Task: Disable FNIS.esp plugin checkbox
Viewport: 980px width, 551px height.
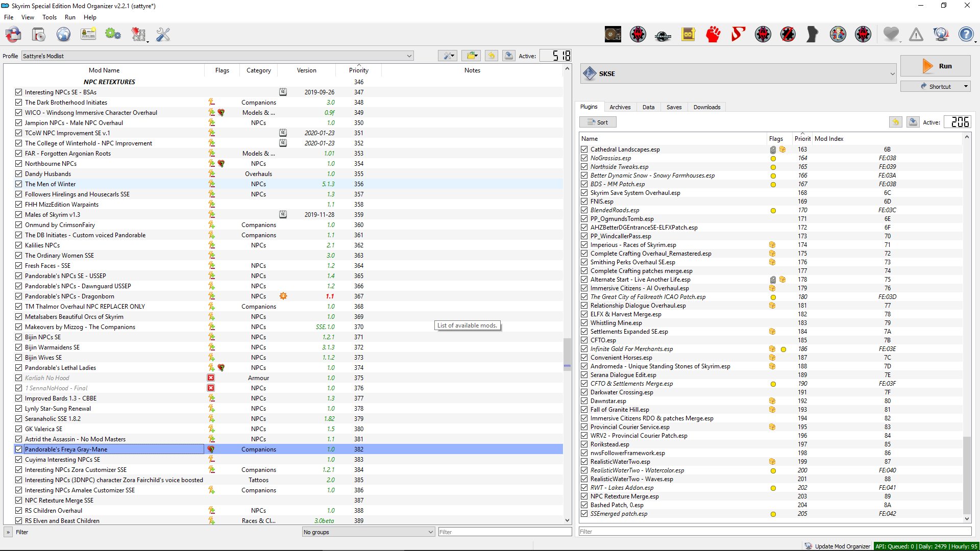Action: [x=584, y=202]
